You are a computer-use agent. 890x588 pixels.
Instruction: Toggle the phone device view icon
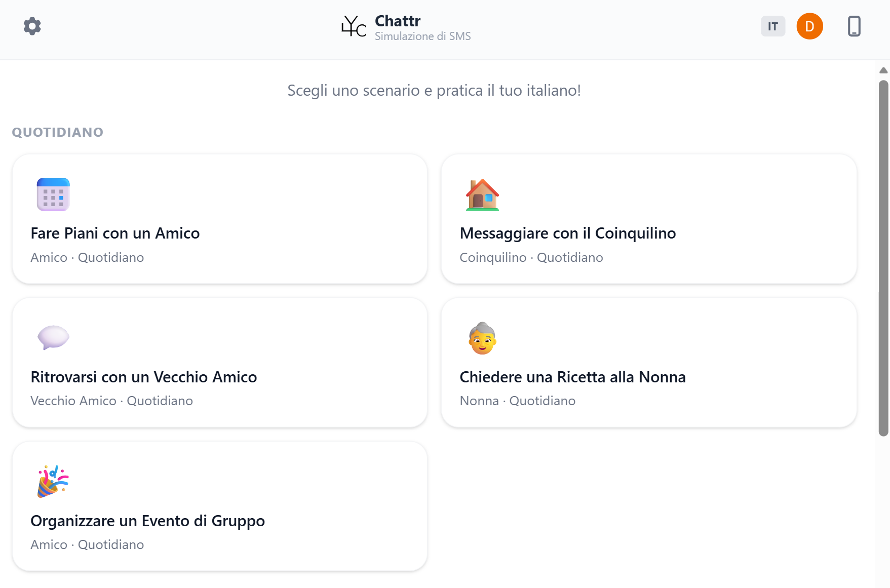click(854, 26)
